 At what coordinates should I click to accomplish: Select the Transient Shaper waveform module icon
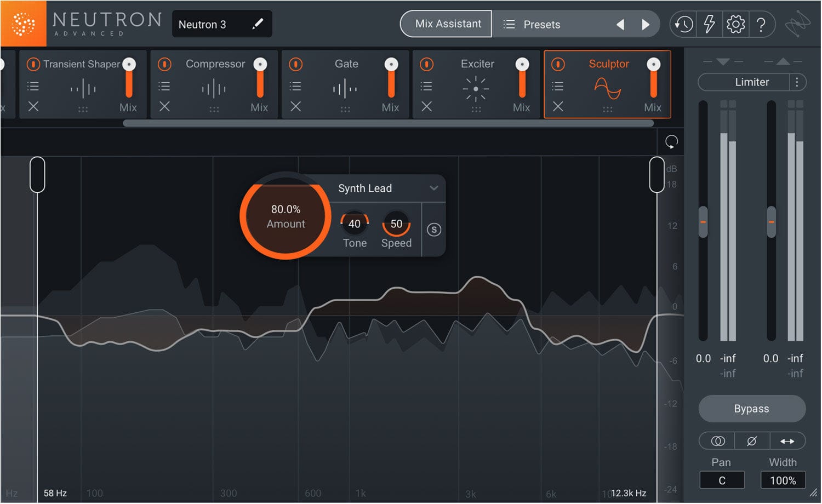[83, 88]
